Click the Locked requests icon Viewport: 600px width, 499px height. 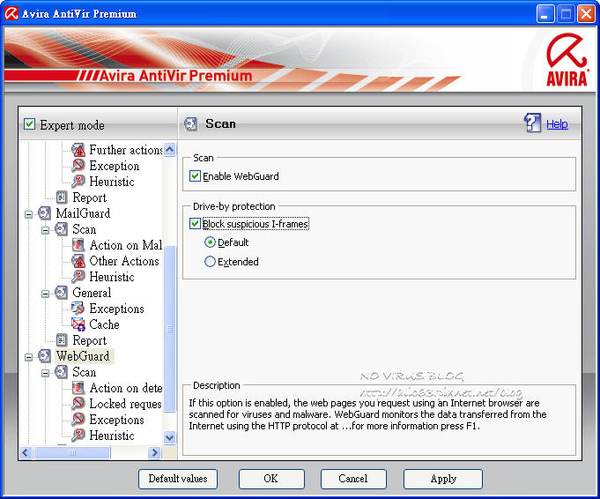click(x=78, y=403)
